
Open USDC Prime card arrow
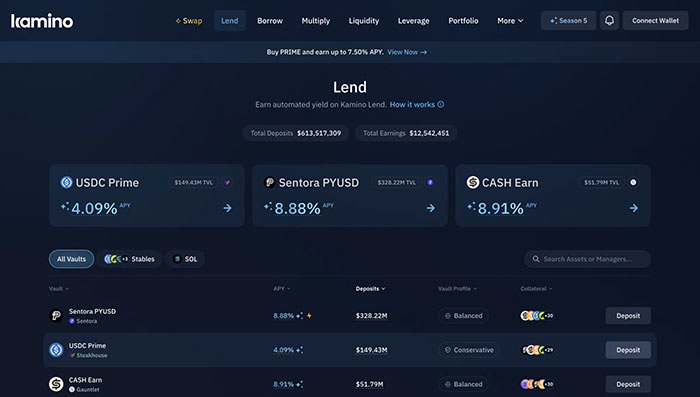[227, 208]
